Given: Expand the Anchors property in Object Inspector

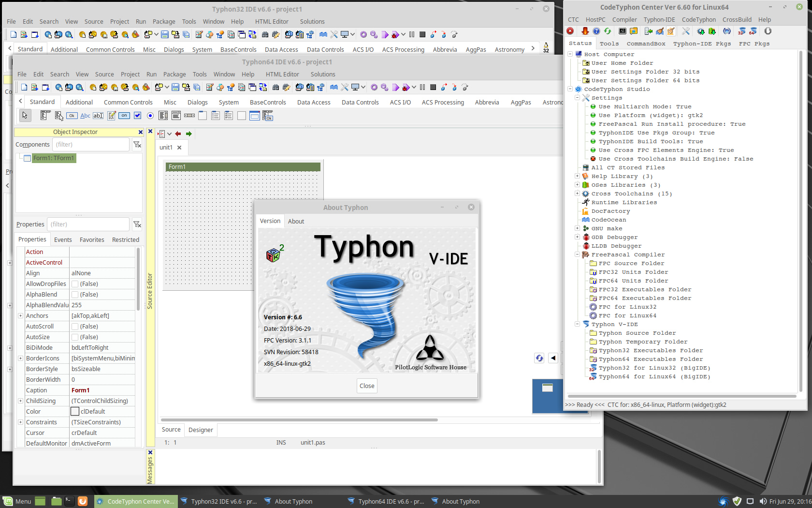Looking at the screenshot, I should (x=20, y=315).
